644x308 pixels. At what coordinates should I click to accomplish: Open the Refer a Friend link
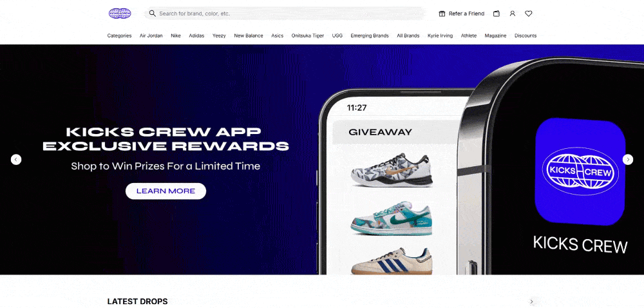(x=466, y=14)
